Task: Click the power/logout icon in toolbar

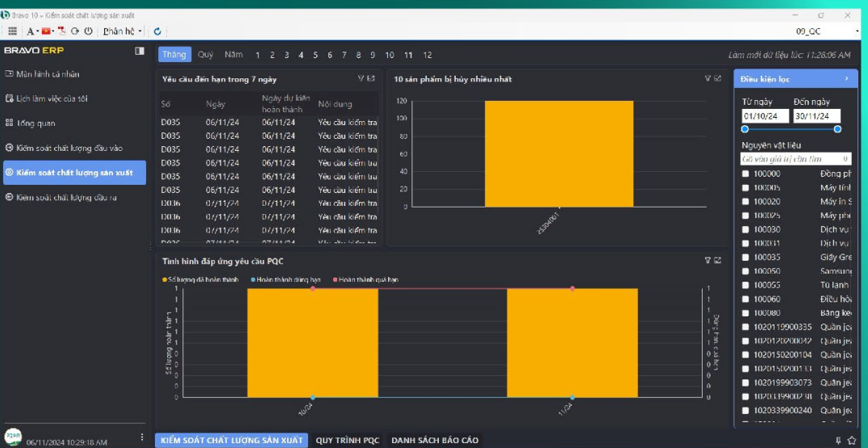Action: coord(88,31)
